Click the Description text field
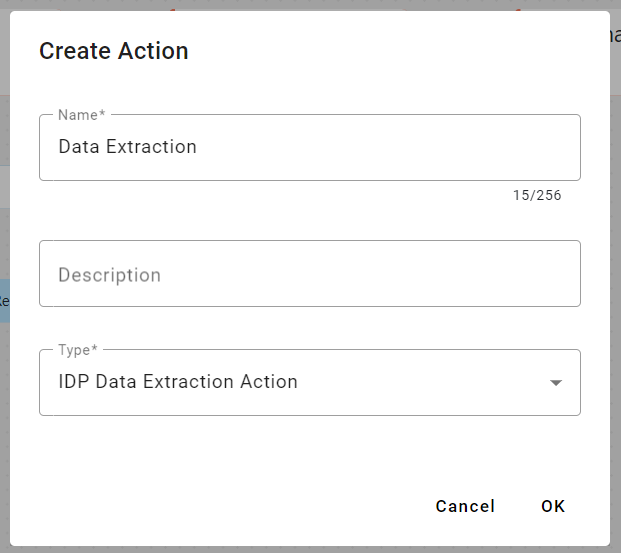 click(x=309, y=274)
